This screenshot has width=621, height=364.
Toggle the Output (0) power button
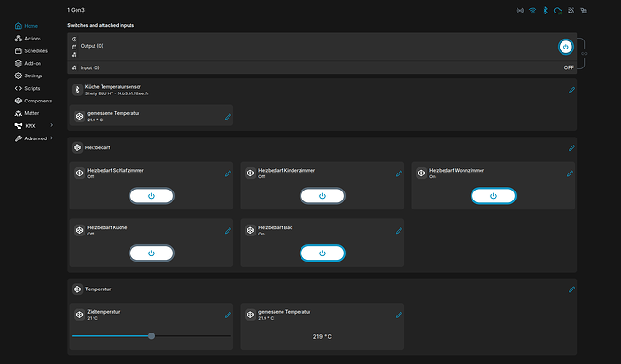point(565,47)
